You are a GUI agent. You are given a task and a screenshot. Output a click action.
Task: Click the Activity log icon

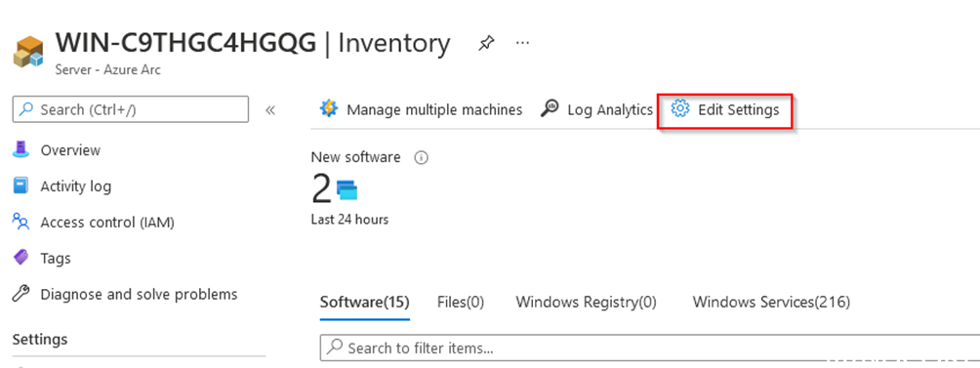click(x=21, y=186)
